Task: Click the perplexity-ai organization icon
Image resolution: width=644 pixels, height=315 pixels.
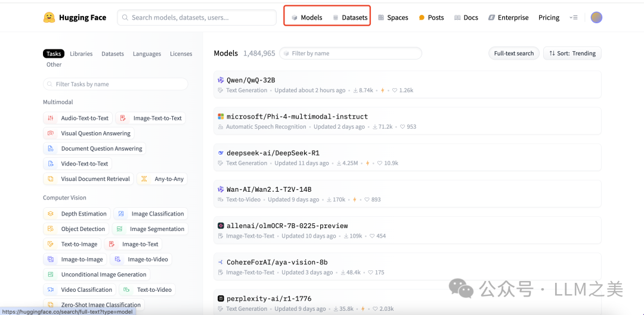Action: point(221,298)
